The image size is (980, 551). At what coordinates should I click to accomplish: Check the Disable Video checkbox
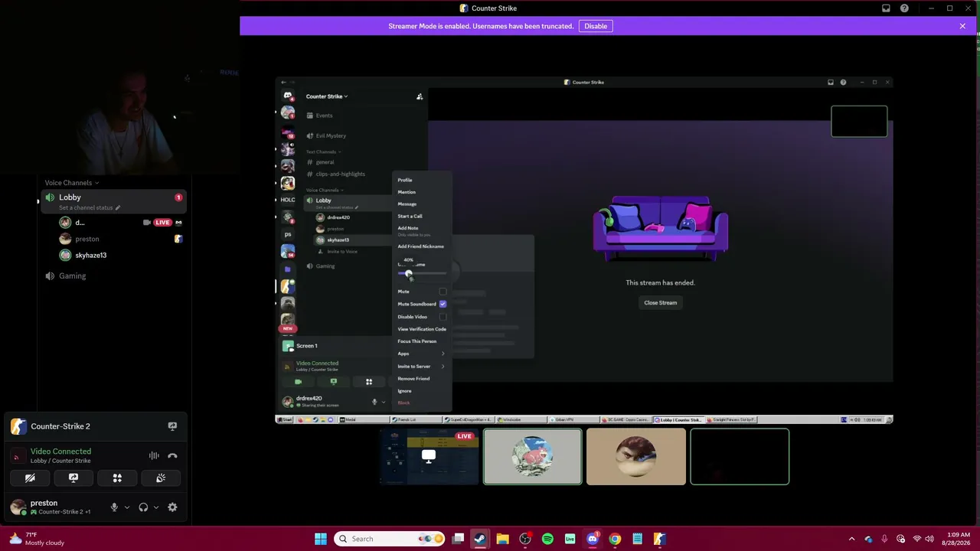[x=443, y=317]
